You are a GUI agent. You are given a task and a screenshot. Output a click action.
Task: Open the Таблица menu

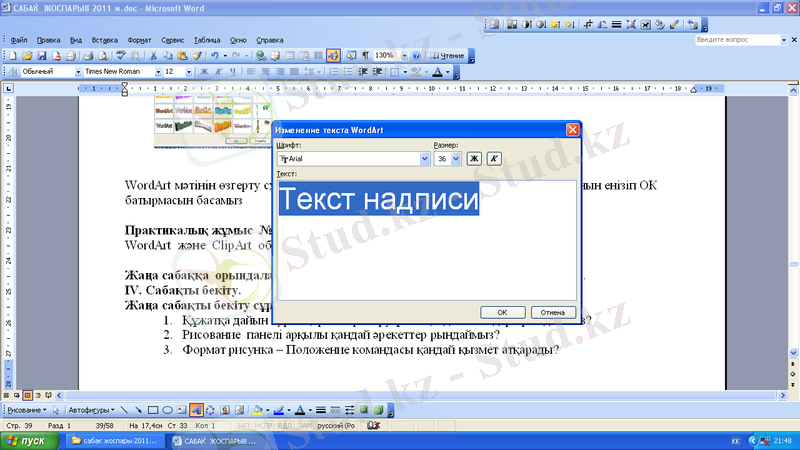(207, 39)
